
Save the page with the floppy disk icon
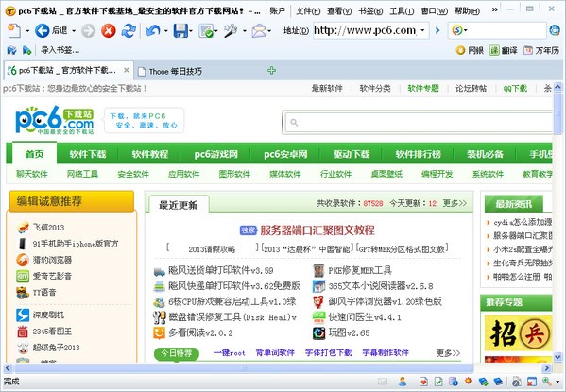point(180,30)
